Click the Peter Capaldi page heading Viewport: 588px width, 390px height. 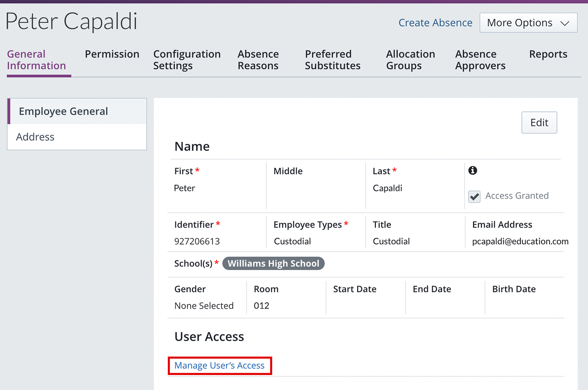[x=71, y=21]
